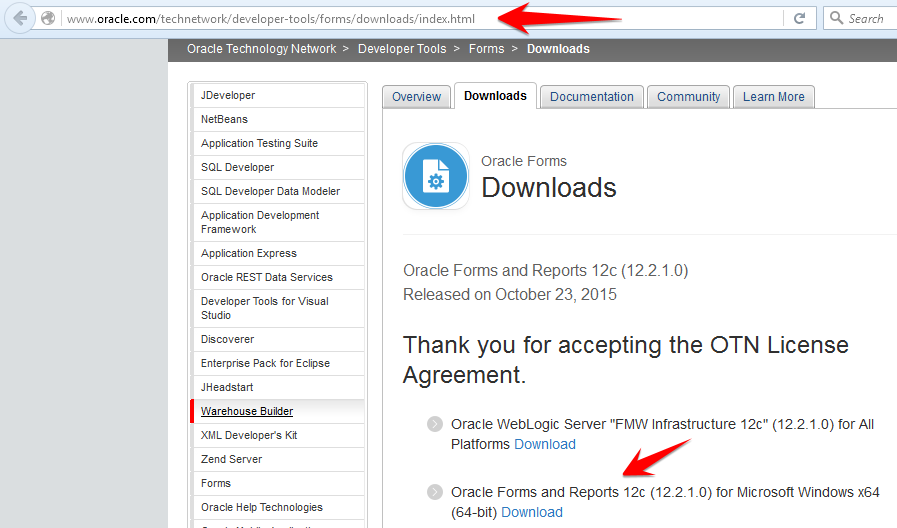Open the Developer Tools breadcrumb link
The height and width of the screenshot is (528, 897).
402,49
